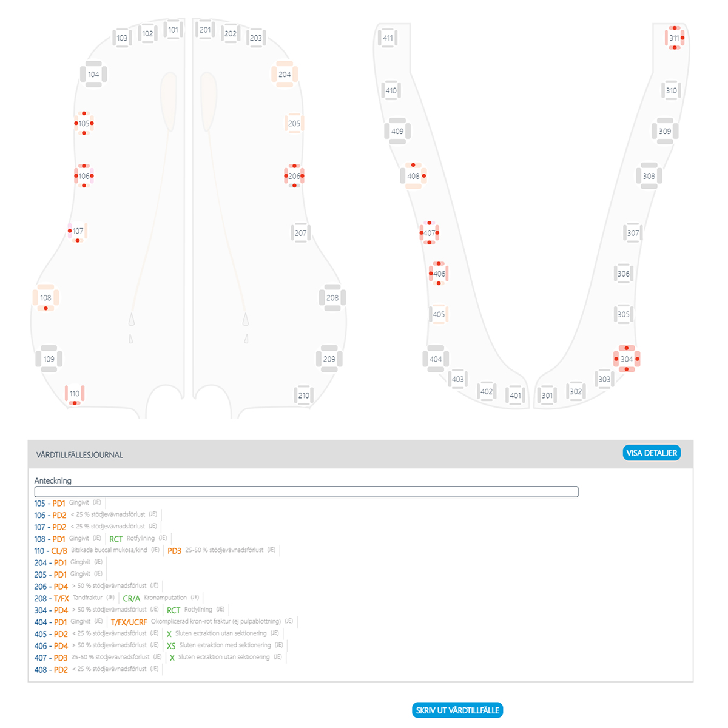Select tooth 407 in the lower jaw
Viewport: 728px width, 728px height.
coord(429,233)
